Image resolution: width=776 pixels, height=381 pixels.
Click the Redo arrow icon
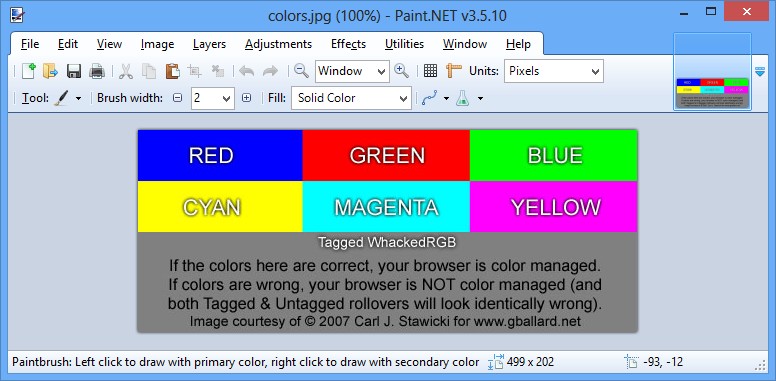(x=270, y=71)
